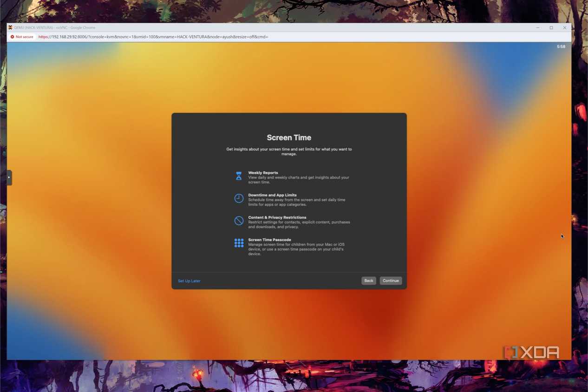Choose the Set Up Later link
Viewport: 588px width, 392px height.
189,281
